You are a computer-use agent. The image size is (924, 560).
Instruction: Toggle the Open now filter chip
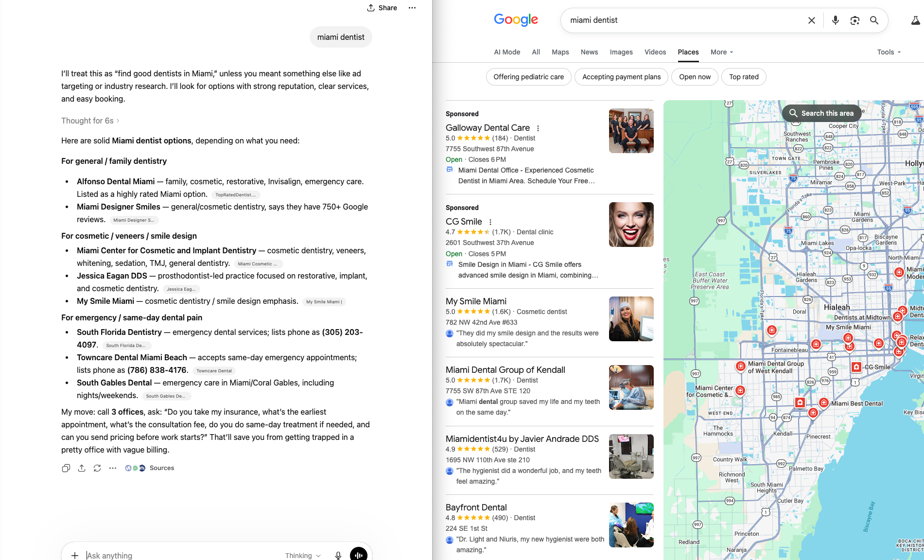coord(695,77)
